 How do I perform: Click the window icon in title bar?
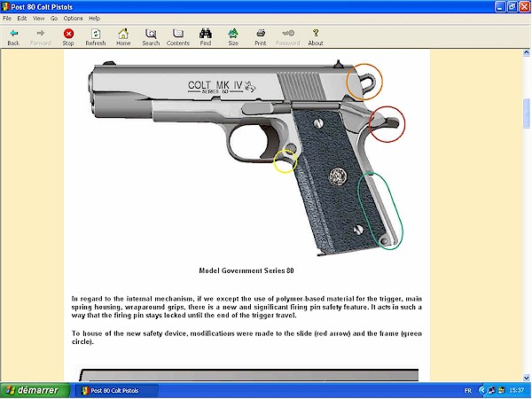click(x=5, y=7)
